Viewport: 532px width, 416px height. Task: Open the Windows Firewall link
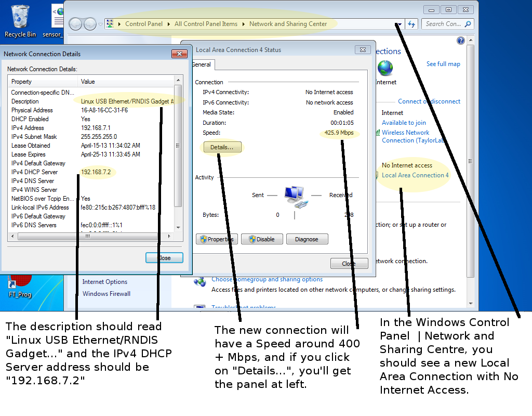point(106,294)
